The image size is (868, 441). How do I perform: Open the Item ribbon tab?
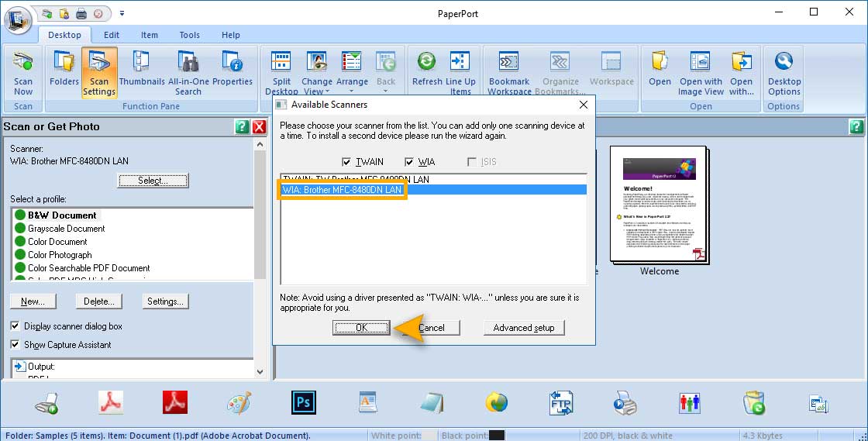point(149,35)
